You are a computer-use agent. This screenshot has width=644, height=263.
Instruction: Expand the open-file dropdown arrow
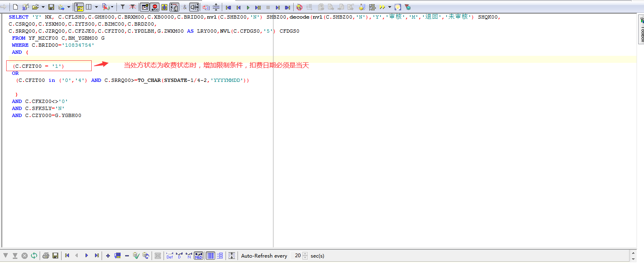(x=43, y=7)
